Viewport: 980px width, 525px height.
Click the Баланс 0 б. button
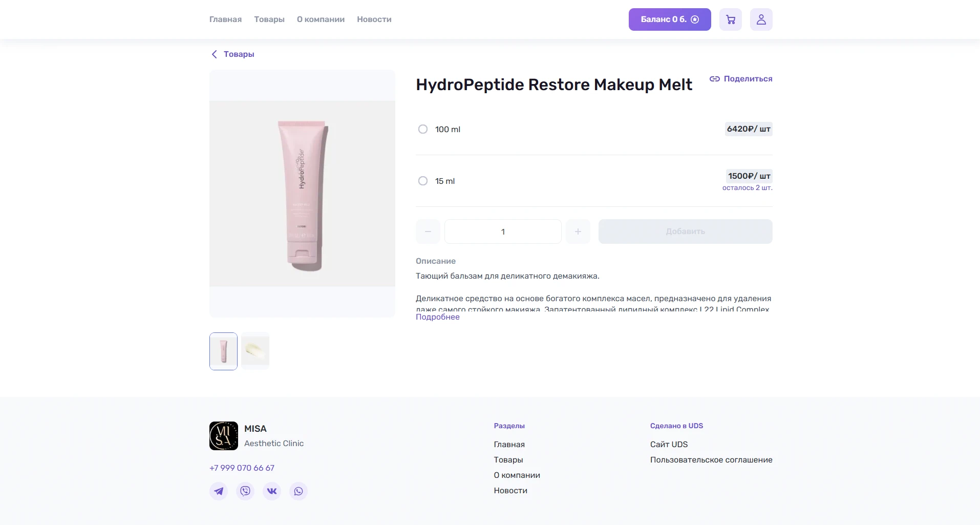[x=670, y=19]
